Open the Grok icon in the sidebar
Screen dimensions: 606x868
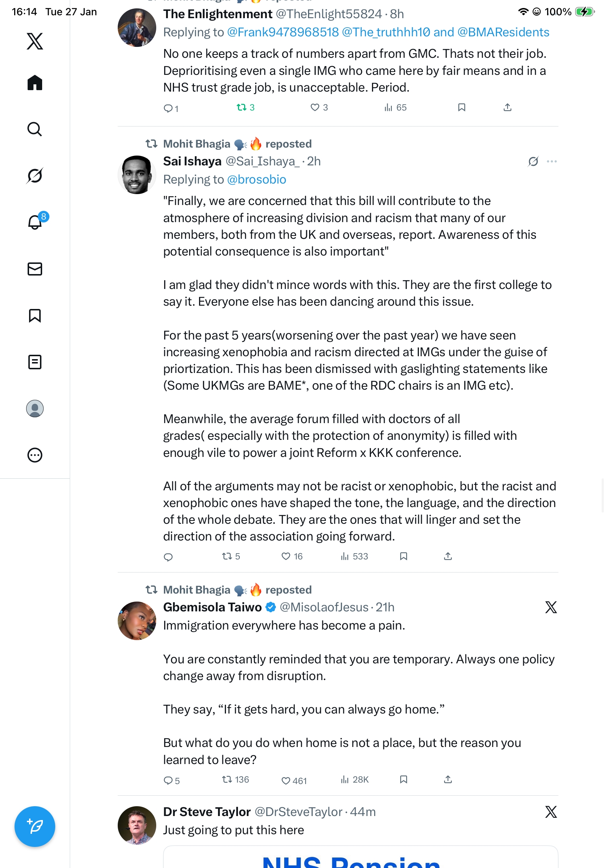[35, 176]
